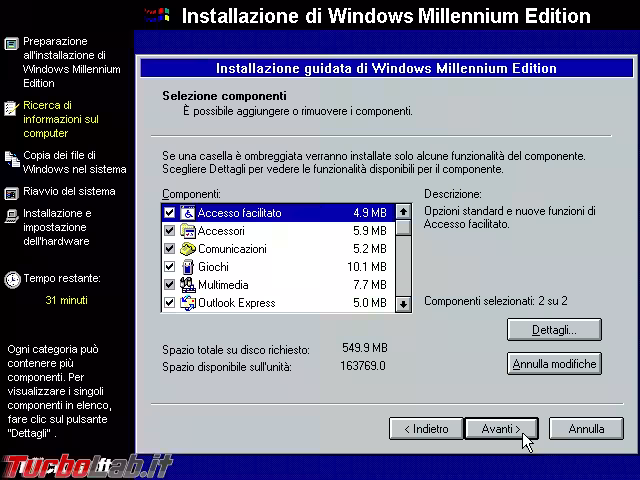The height and width of the screenshot is (480, 640).
Task: Click the Riavvio del sistema step icon
Action: click(x=11, y=193)
